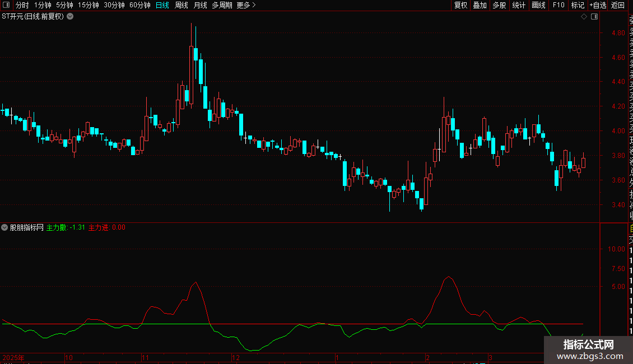
Task: Click the 返回 back button
Action: (x=618, y=5)
